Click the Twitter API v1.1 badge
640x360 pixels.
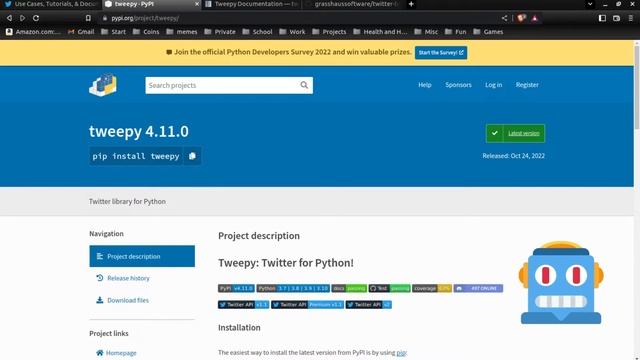244,304
